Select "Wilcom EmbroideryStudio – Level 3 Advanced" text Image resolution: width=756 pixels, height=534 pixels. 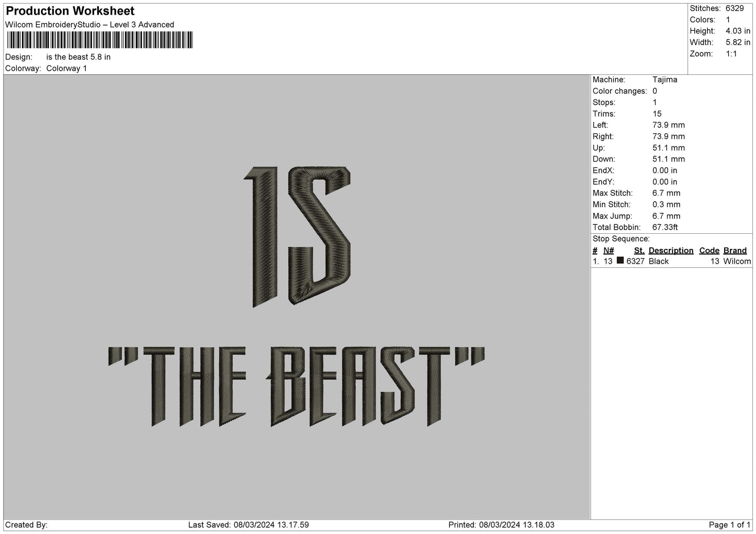point(89,25)
